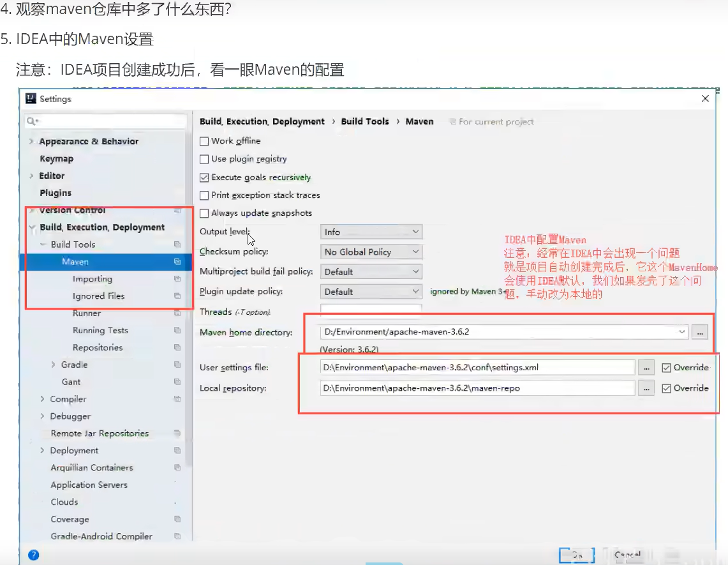Click project-level icon next to Gradle-Android Compiler
Screen dimensions: 728x565
coord(177,536)
